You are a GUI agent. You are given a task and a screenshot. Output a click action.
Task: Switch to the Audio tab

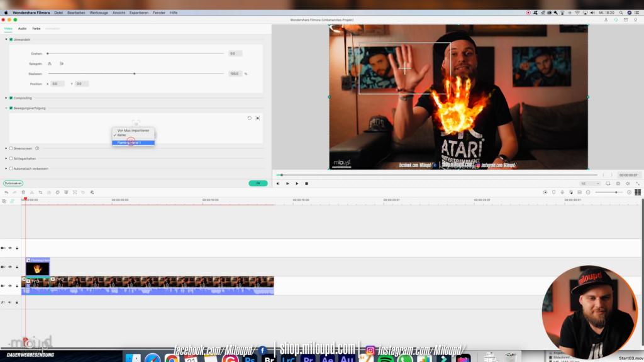click(x=22, y=28)
